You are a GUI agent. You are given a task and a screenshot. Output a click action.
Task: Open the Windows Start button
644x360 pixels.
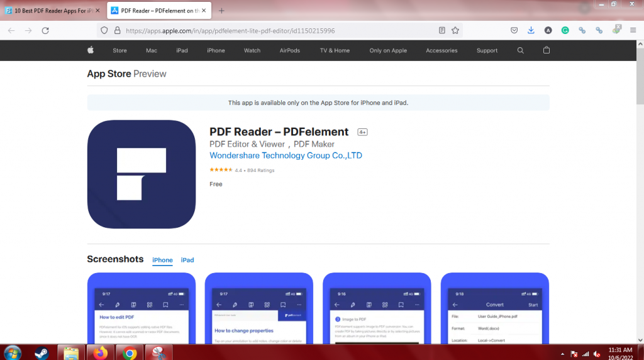pyautogui.click(x=13, y=353)
